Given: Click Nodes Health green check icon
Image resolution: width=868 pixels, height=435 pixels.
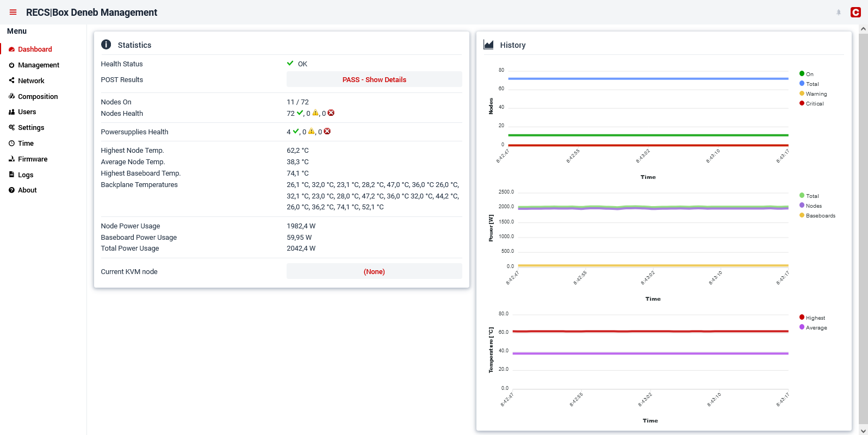Looking at the screenshot, I should point(300,113).
